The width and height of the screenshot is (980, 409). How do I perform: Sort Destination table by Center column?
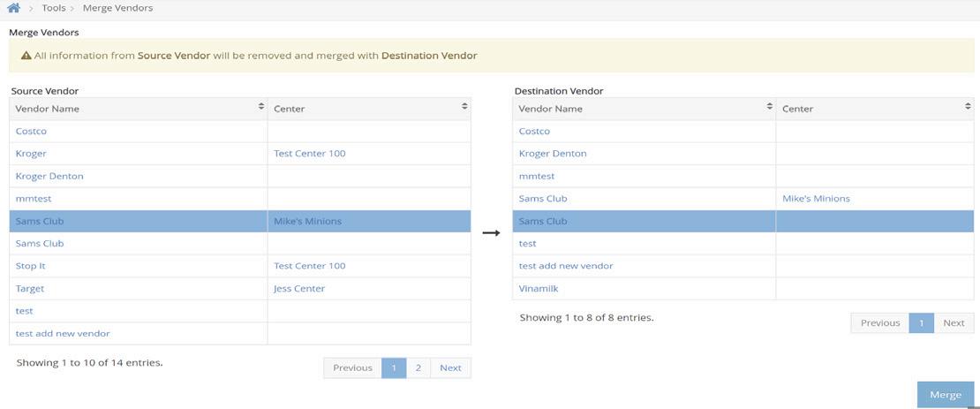click(968, 107)
